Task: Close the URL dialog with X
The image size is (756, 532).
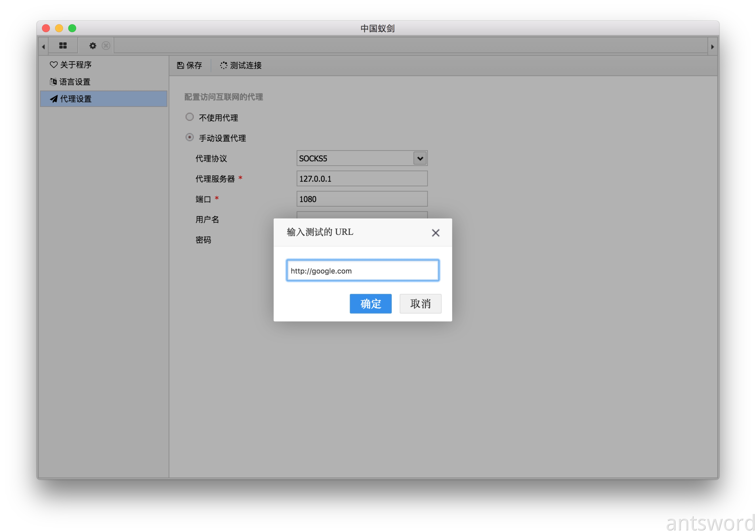Action: click(435, 233)
